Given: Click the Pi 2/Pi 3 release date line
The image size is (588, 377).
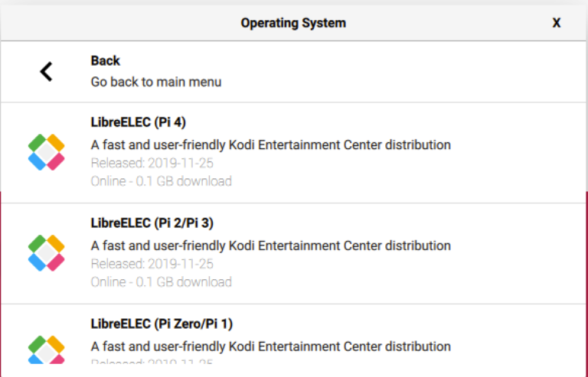Looking at the screenshot, I should 152,264.
